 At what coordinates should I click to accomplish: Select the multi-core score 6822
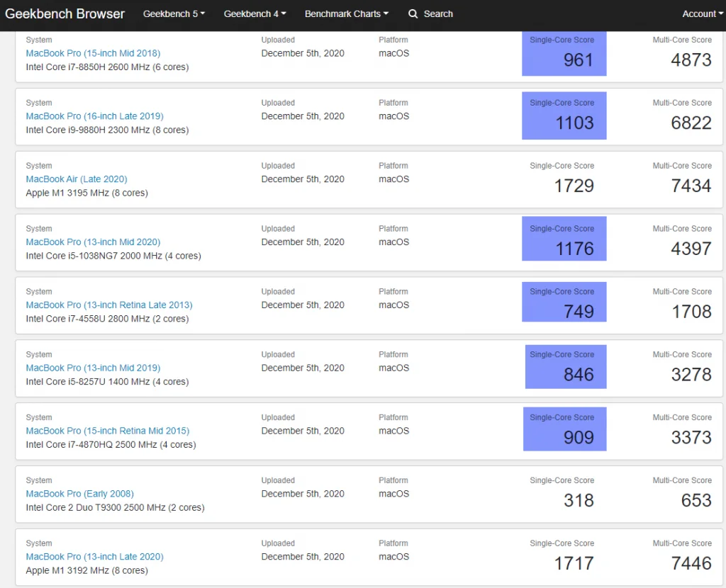(691, 123)
